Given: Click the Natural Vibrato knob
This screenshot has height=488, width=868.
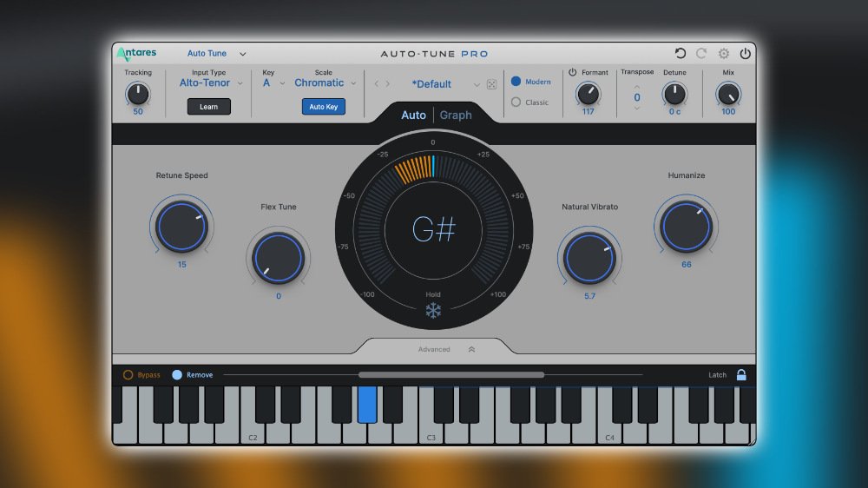Looking at the screenshot, I should [x=589, y=258].
